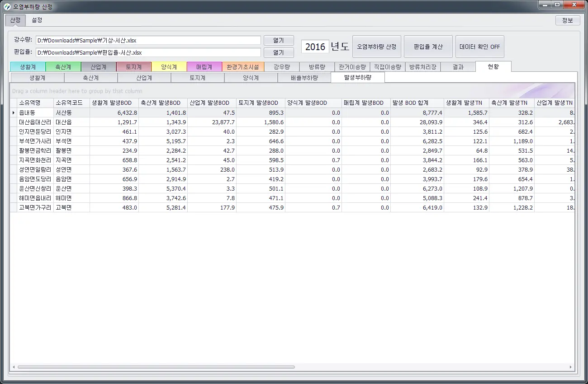This screenshot has height=384, width=588.
Task: Open the 관거이송량 tab
Action: tap(352, 67)
